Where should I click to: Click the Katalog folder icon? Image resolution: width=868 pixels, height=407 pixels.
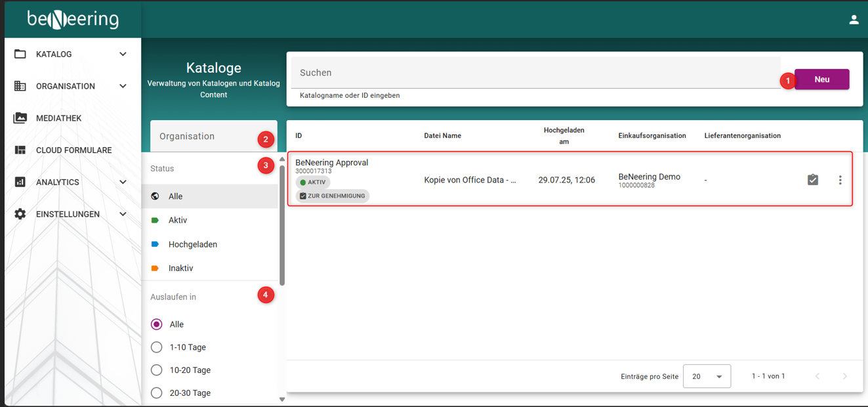[20, 54]
